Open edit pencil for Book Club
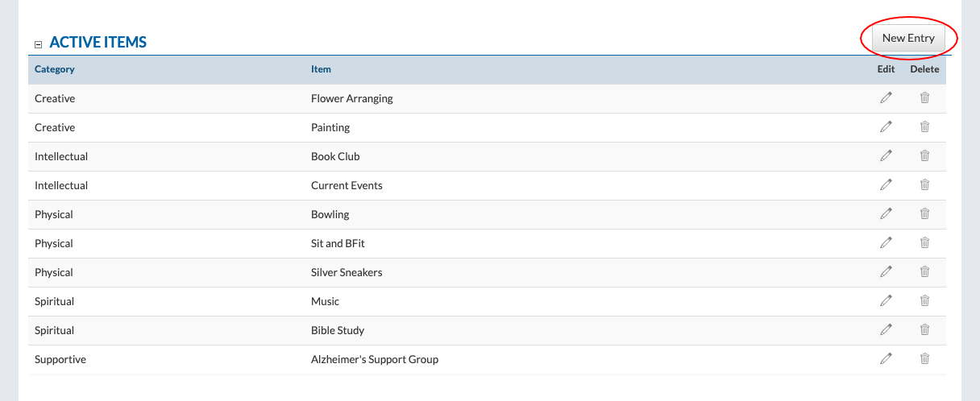980x401 pixels. click(x=886, y=156)
